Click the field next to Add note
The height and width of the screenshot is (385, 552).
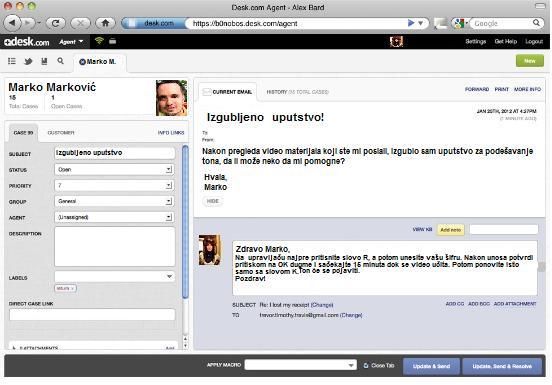point(504,229)
